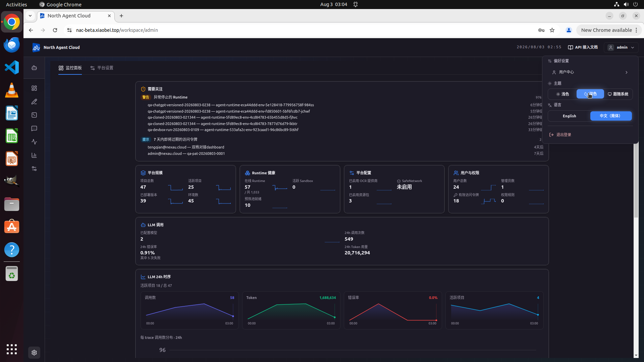Open the Files manager from the dock
This screenshot has width=644, height=362.
(x=12, y=204)
